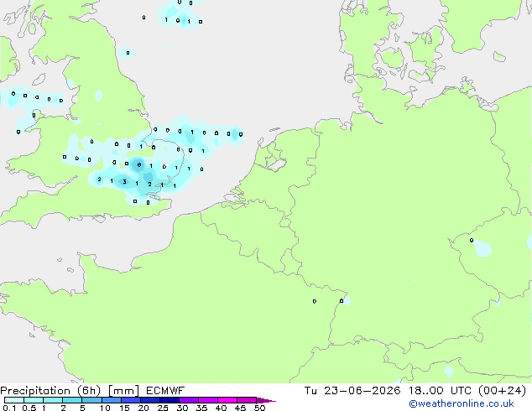The width and height of the screenshot is (532, 411).
Task: Click the '[mm]' unit label
Action: (124, 391)
